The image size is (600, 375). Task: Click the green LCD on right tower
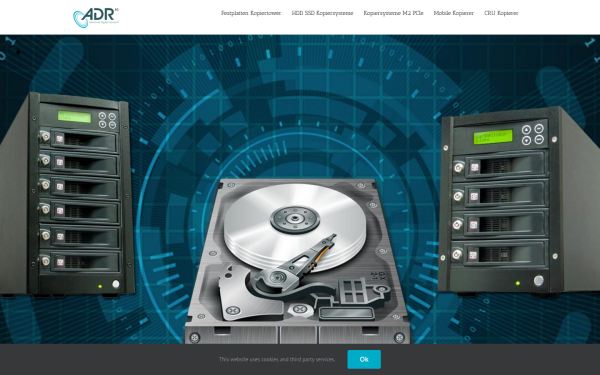493,137
